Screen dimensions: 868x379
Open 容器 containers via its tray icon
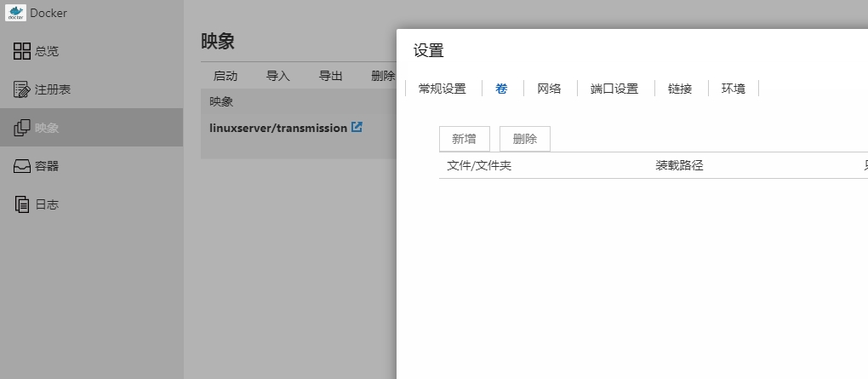(22, 166)
